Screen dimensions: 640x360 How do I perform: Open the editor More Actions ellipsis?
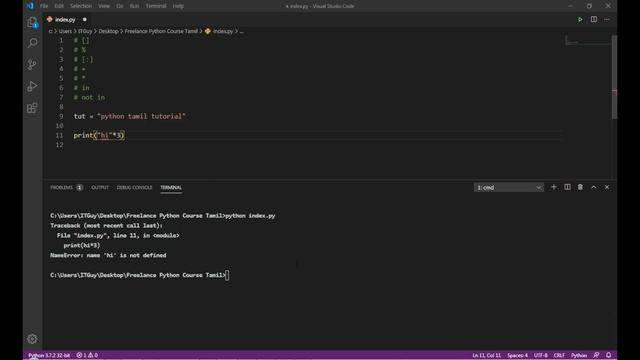pos(607,20)
